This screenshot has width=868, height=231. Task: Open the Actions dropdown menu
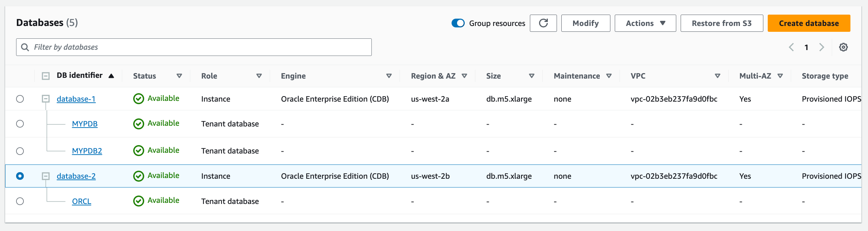coord(645,23)
